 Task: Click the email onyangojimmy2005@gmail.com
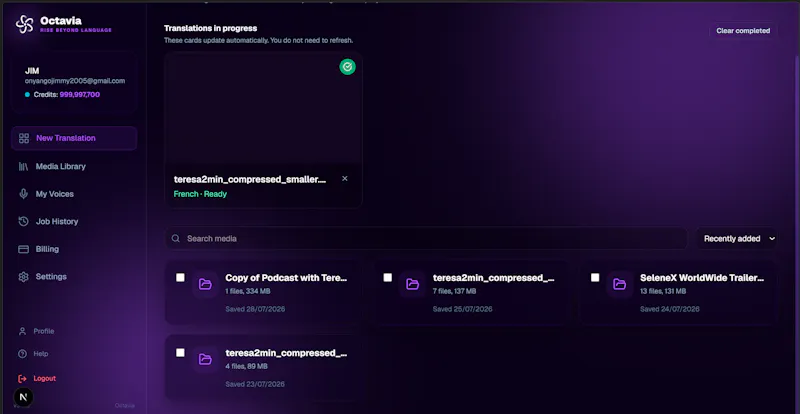(75, 81)
